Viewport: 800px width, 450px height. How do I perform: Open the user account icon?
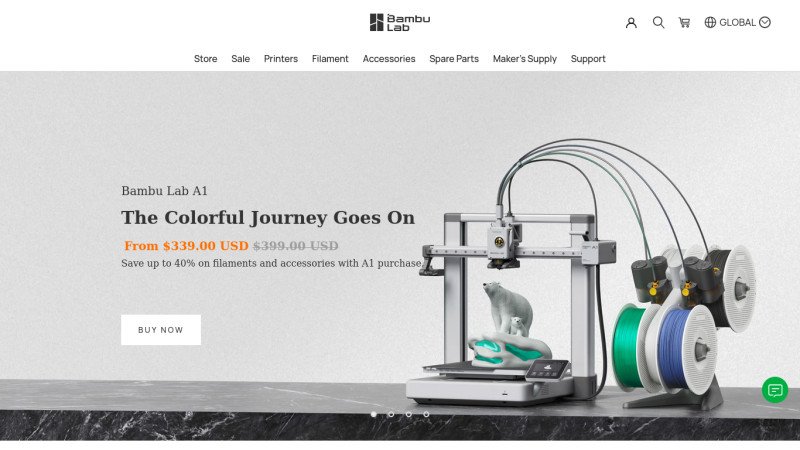pos(631,22)
